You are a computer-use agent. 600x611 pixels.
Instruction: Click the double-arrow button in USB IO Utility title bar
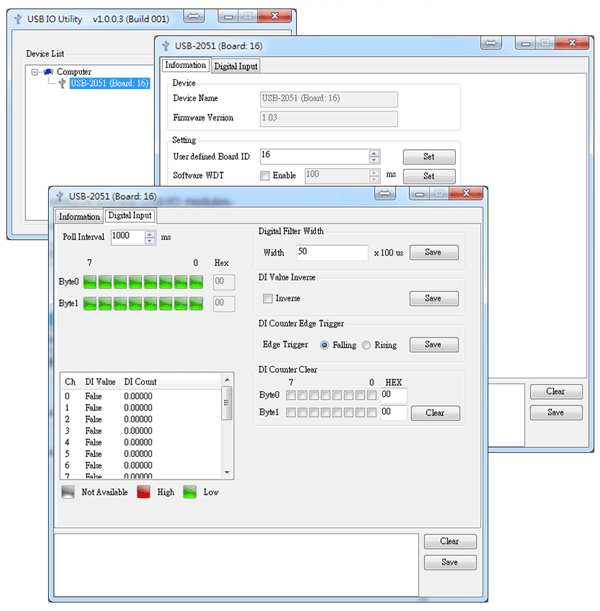tap(194, 16)
